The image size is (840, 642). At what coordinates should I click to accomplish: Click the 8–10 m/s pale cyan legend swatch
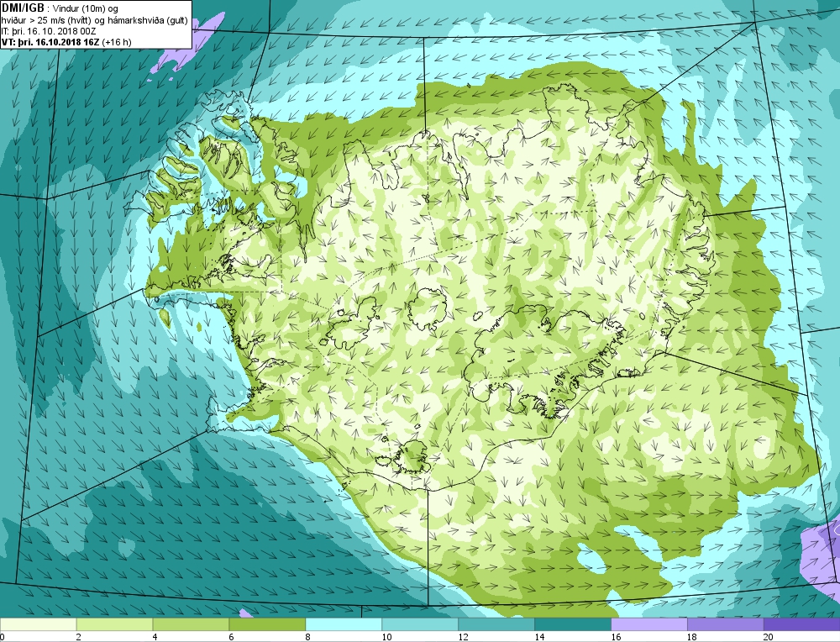pyautogui.click(x=344, y=624)
